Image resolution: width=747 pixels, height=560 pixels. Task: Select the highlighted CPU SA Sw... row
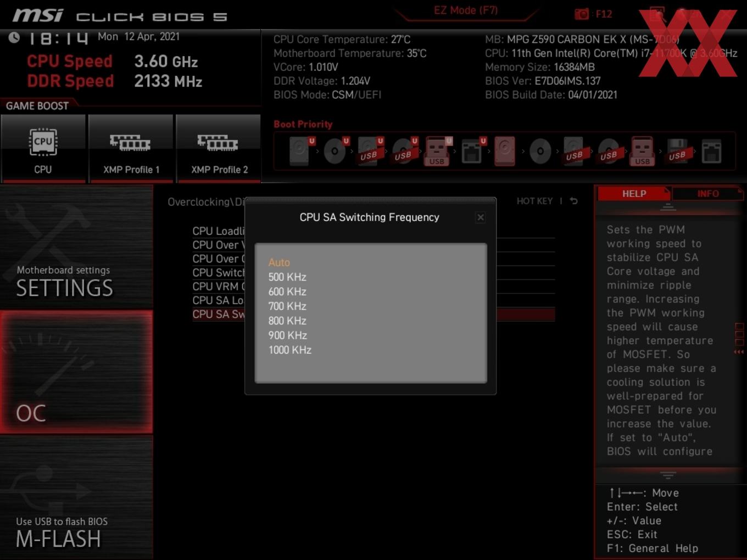coord(219,314)
